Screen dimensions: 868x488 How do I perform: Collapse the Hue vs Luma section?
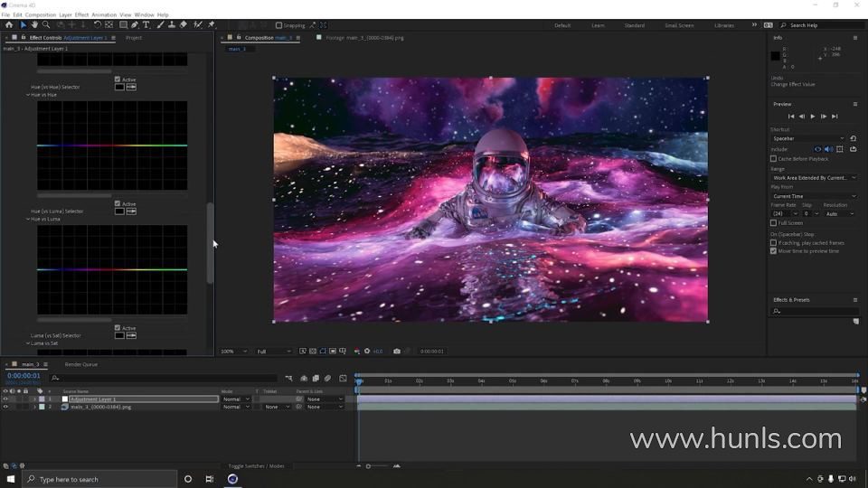click(x=28, y=219)
